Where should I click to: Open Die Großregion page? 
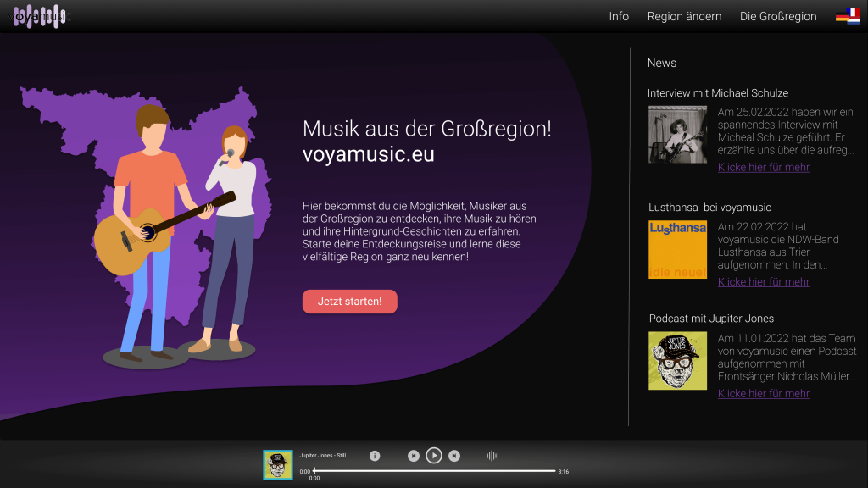(778, 16)
